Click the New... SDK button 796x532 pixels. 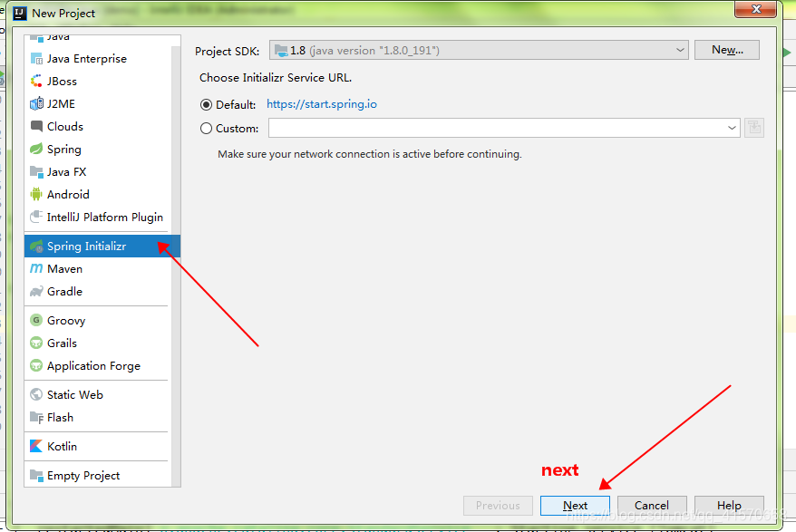727,50
